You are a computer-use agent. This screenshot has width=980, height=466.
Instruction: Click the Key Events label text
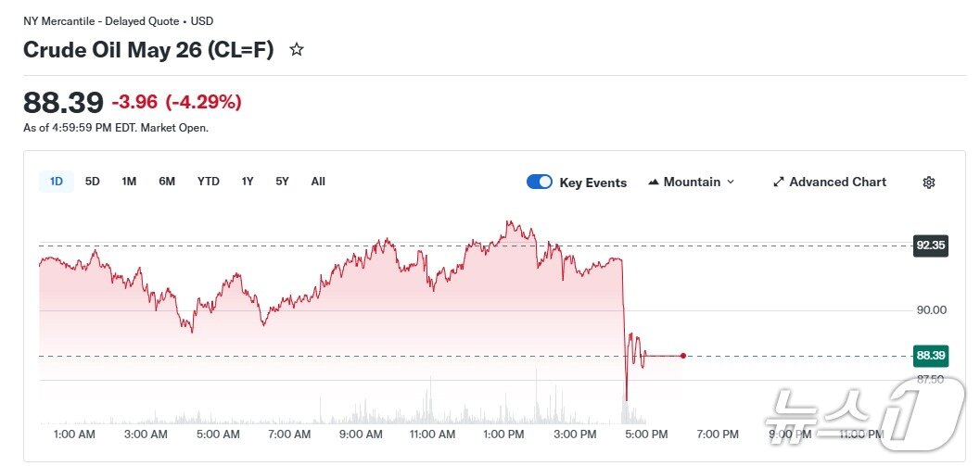pos(593,183)
